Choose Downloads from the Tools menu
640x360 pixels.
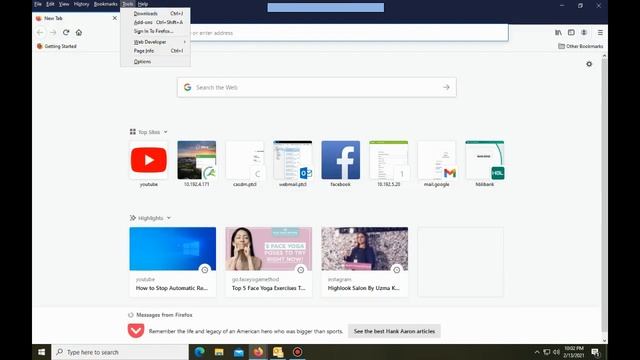[x=155, y=13]
